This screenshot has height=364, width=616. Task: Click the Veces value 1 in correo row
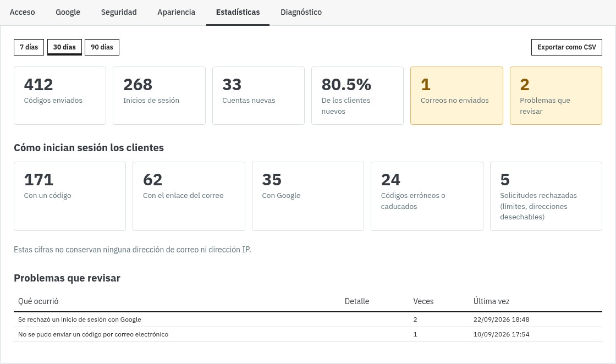click(x=415, y=334)
